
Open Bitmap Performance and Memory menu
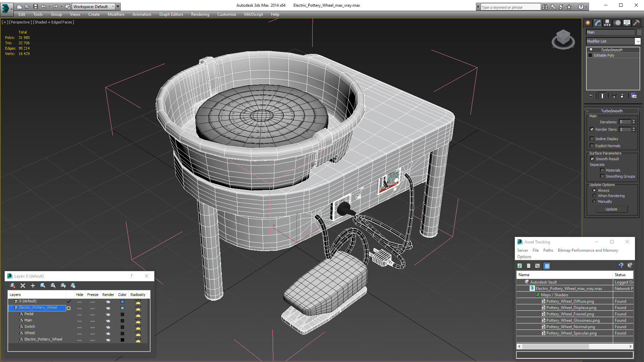coord(588,250)
